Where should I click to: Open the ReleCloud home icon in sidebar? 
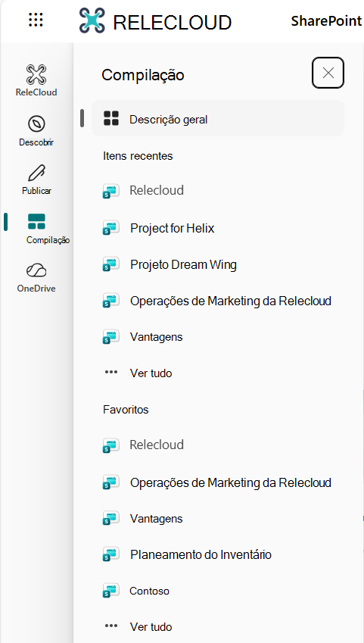click(36, 74)
